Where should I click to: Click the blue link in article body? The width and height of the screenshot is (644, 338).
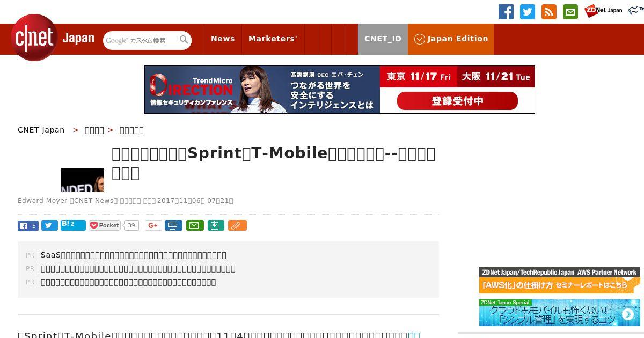tap(414, 335)
